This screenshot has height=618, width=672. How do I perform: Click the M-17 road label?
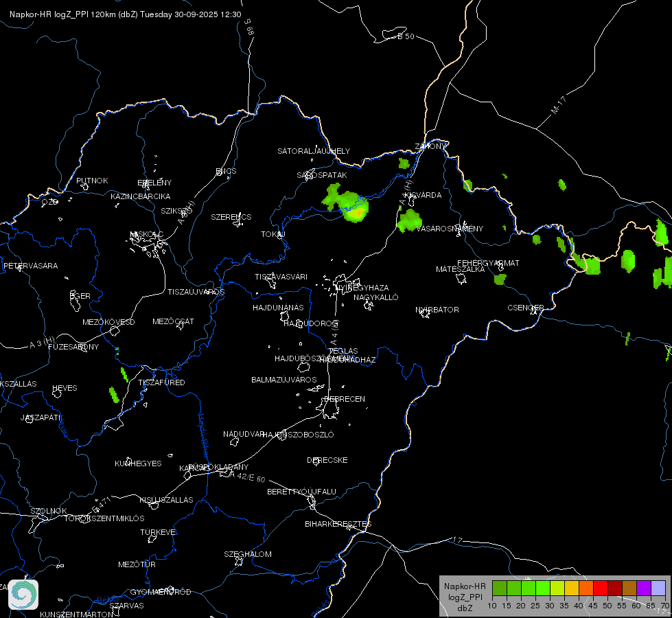tap(559, 105)
